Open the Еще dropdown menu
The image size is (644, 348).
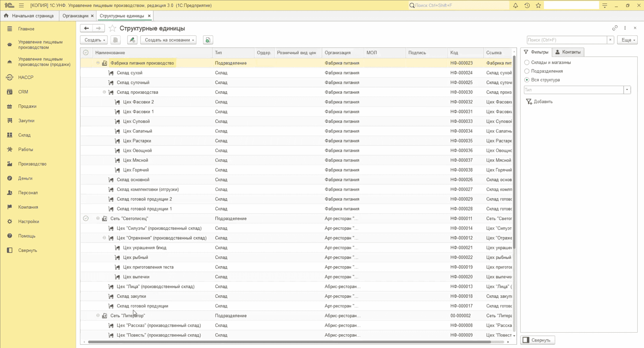627,40
